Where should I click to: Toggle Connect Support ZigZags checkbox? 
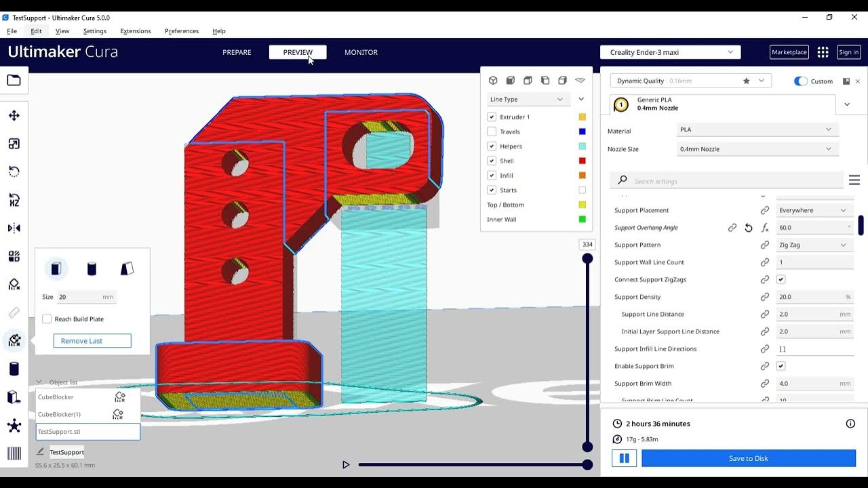coord(781,279)
